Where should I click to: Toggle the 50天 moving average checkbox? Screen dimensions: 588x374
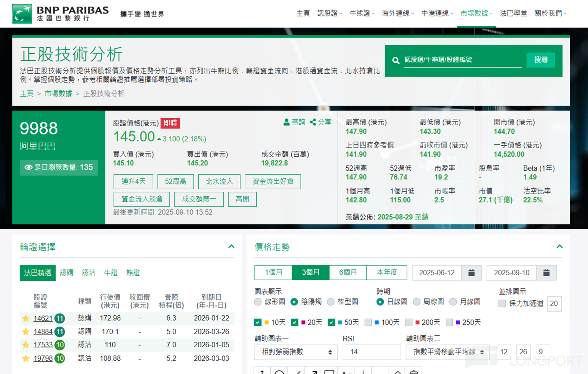click(331, 322)
